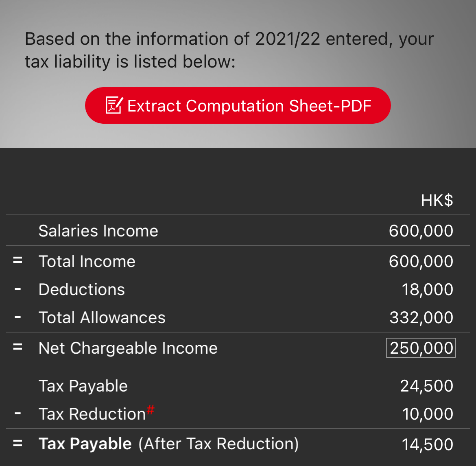Click the HK$ currency column header
The height and width of the screenshot is (466, 476).
pyautogui.click(x=437, y=201)
